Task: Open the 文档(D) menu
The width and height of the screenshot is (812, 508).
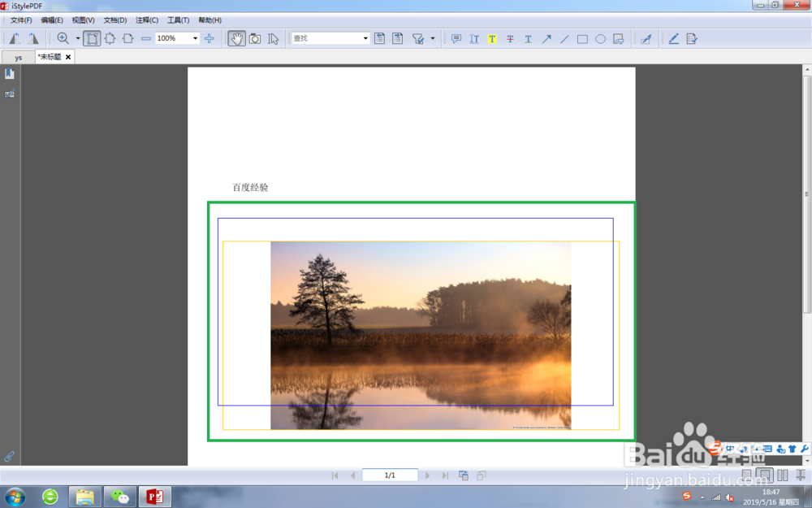Action: click(115, 20)
